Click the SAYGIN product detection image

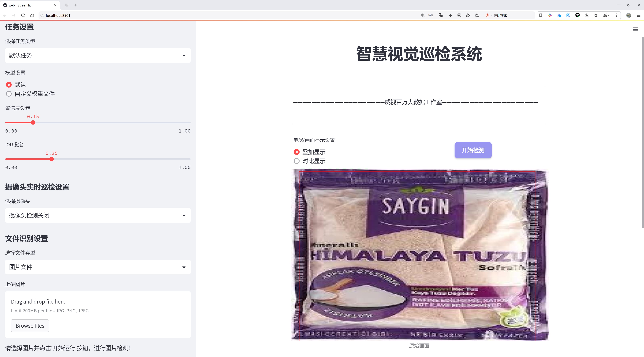click(x=420, y=255)
